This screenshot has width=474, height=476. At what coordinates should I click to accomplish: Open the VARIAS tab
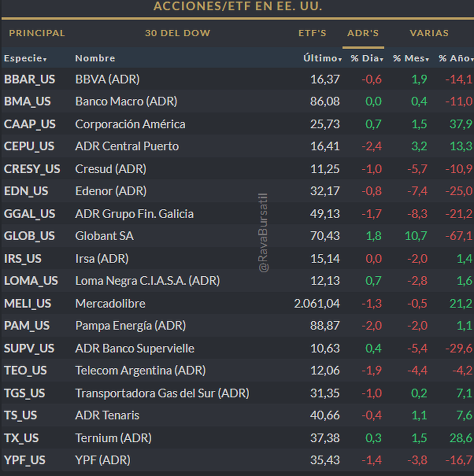(429, 33)
